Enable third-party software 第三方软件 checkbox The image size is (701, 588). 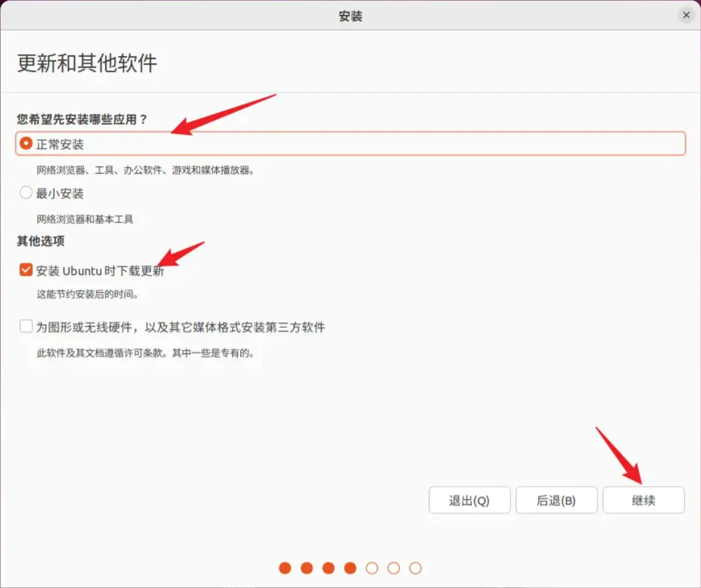26,326
